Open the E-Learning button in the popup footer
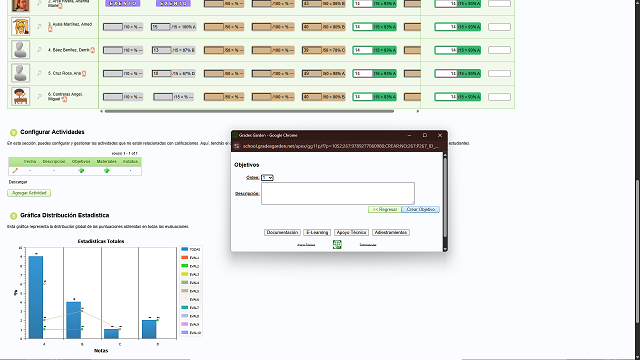Viewport: 640px width, 360px height. pyautogui.click(x=317, y=232)
